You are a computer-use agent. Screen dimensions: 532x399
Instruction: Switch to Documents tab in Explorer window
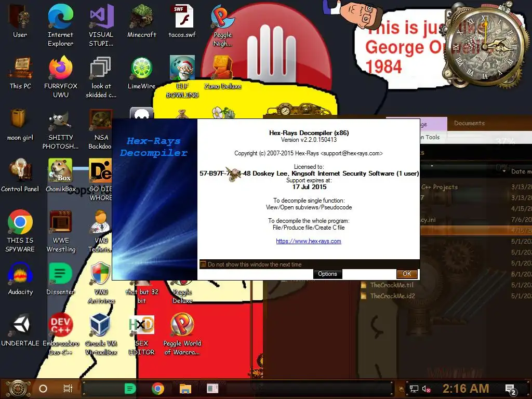click(x=469, y=123)
